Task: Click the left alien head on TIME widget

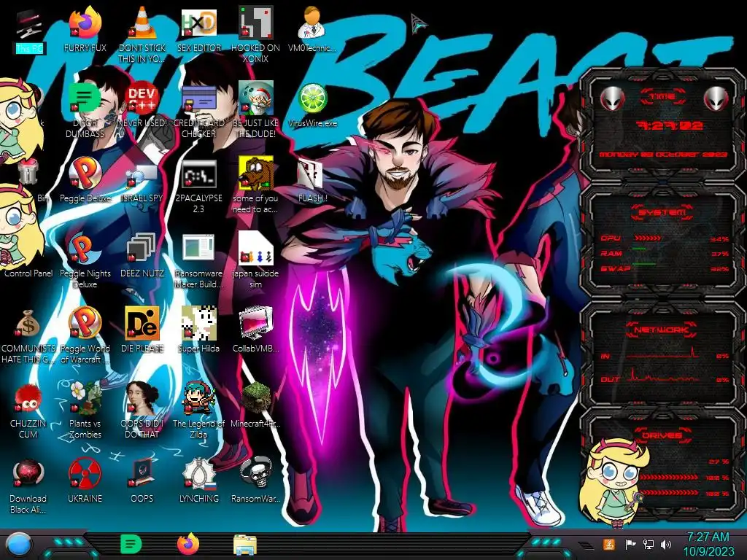Action: tap(612, 98)
